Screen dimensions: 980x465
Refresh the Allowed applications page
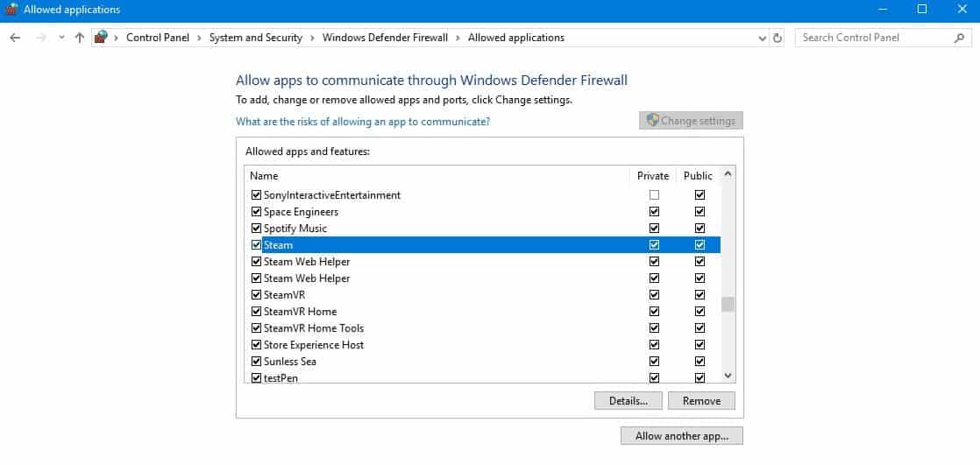click(778, 38)
